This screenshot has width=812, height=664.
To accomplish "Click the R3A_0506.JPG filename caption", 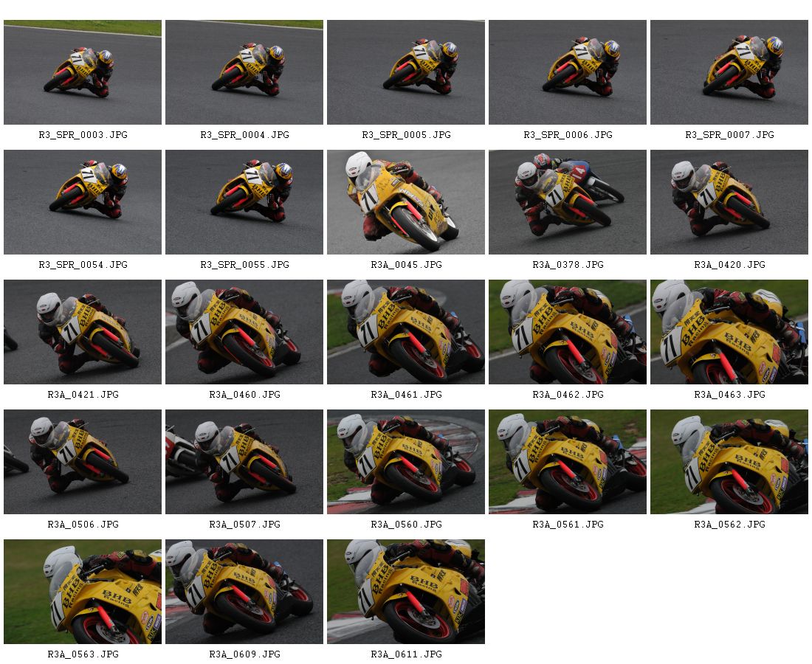I will pyautogui.click(x=83, y=525).
